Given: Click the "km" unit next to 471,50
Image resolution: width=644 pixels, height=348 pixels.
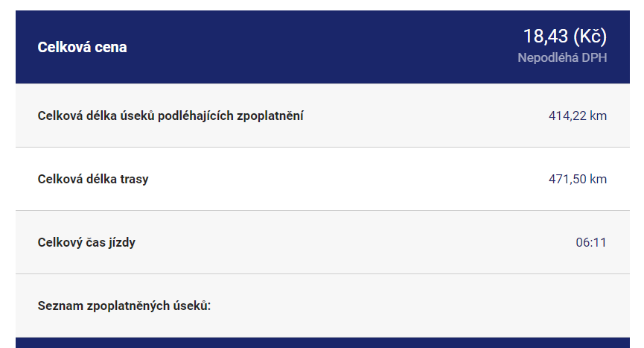Looking at the screenshot, I should [598, 179].
